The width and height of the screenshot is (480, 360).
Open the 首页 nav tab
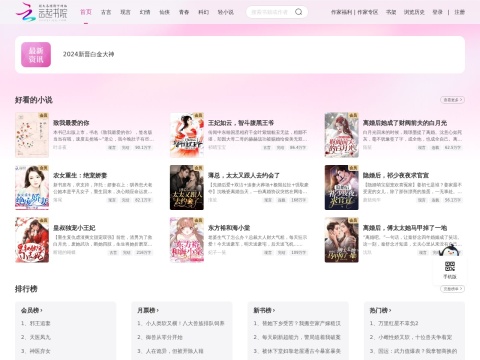pyautogui.click(x=86, y=12)
